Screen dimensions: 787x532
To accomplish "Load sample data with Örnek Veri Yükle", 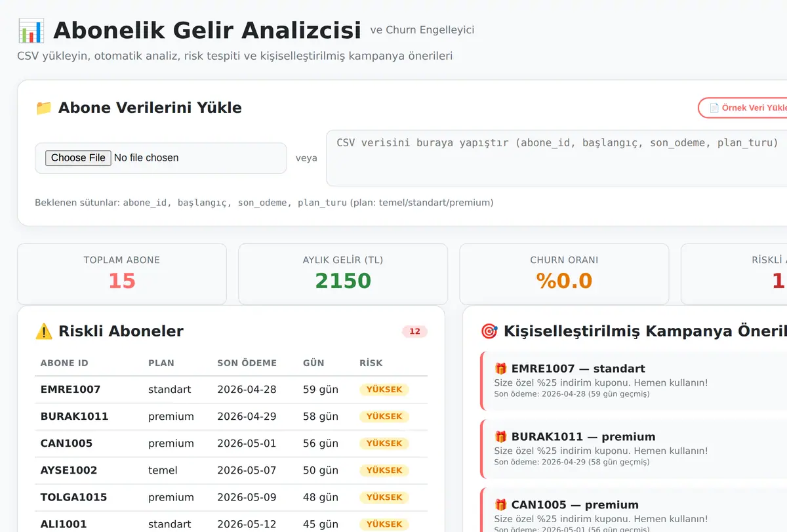I will pos(744,108).
